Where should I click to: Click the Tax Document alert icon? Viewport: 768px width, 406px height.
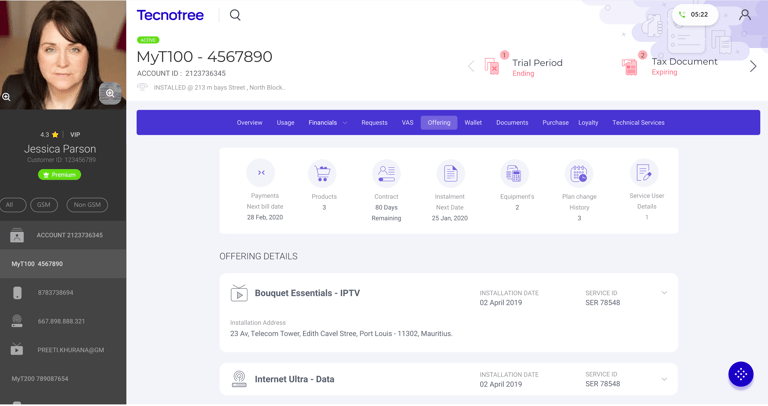pos(629,66)
